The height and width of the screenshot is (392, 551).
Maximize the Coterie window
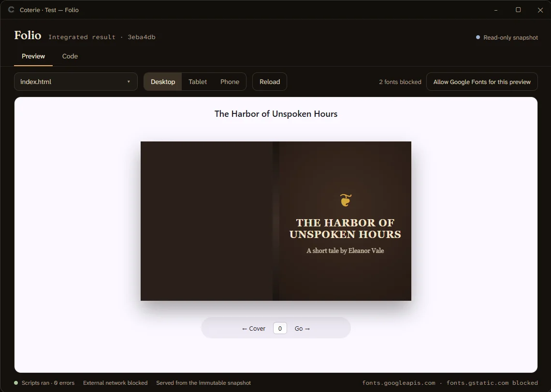[x=518, y=10]
